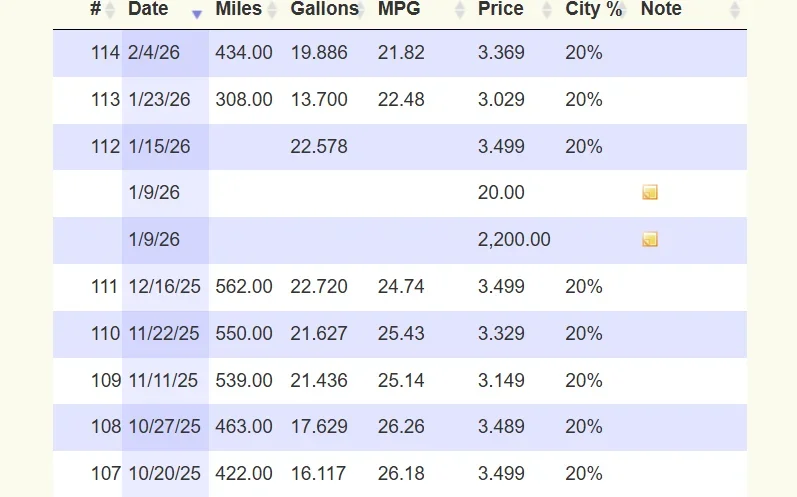Click the sort arrows beside MPG header
The height and width of the screenshot is (497, 797).
pos(460,10)
